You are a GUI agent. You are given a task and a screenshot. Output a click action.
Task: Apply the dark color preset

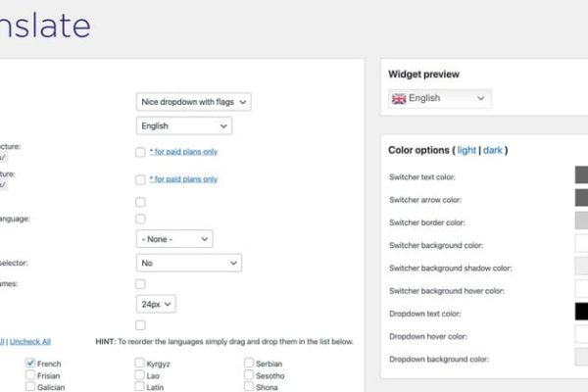[493, 150]
